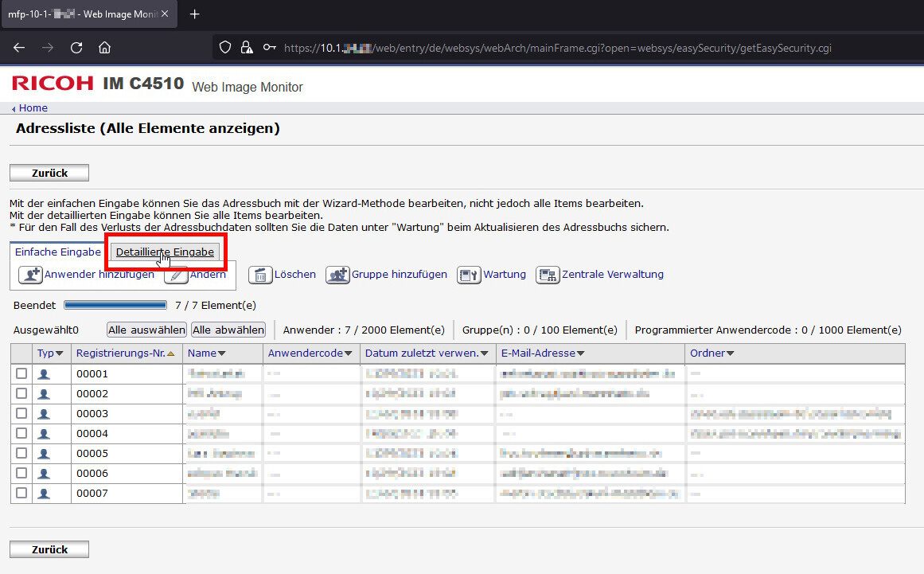Open browser home page icon
924x574 pixels.
pyautogui.click(x=104, y=48)
